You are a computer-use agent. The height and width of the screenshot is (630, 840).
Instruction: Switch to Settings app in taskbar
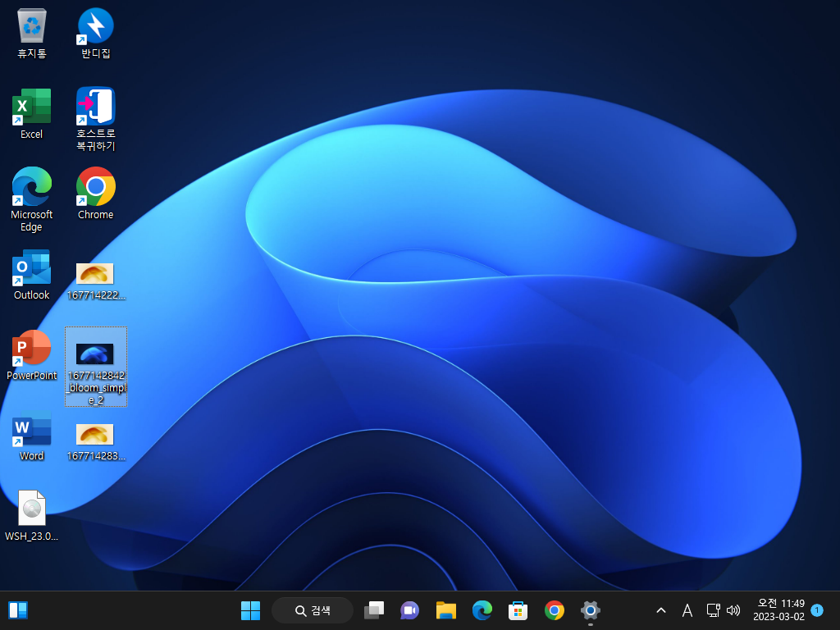click(591, 610)
